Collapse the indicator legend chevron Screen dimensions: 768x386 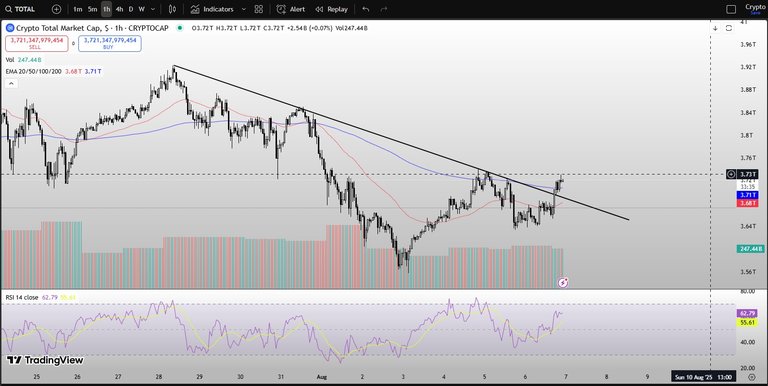pos(11,84)
